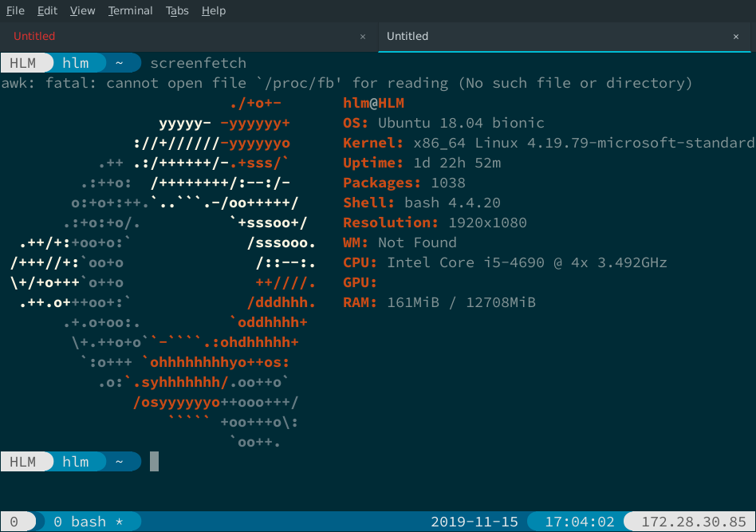
Task: Click the GPU label
Action: (x=360, y=282)
